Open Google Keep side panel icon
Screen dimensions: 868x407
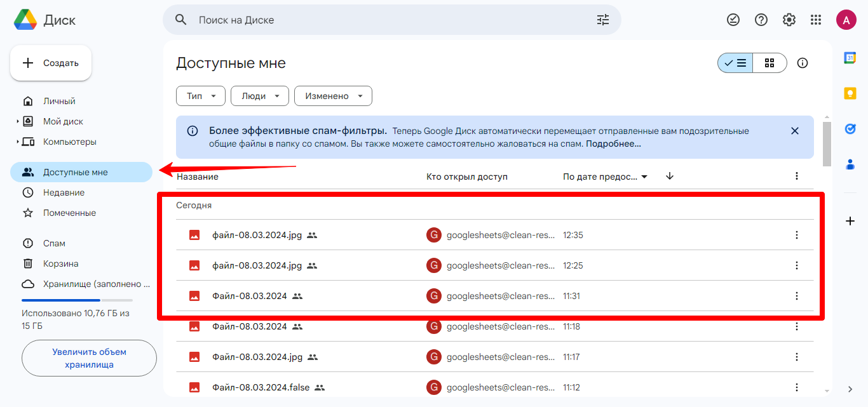(850, 93)
